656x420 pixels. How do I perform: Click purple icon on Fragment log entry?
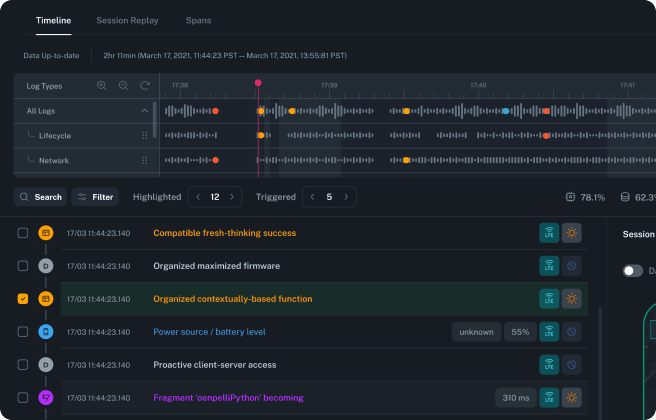click(x=45, y=398)
